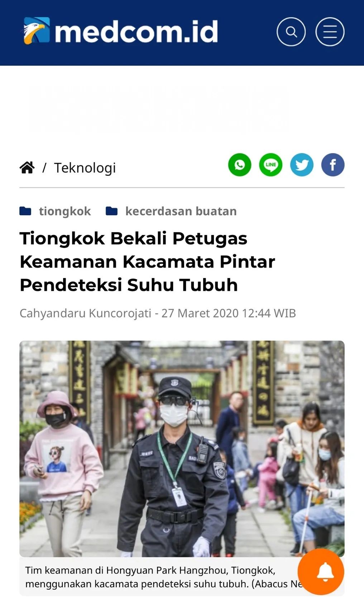Open the hamburger menu icon
This screenshot has width=364, height=613.
[x=330, y=32]
